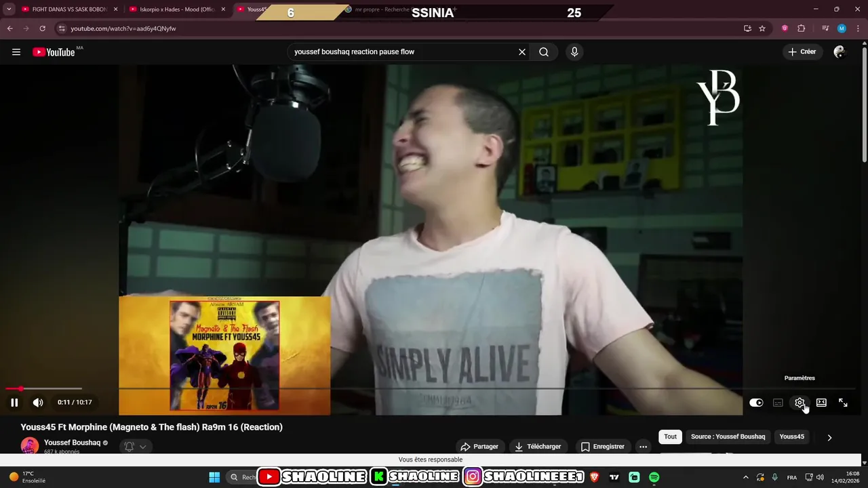Open the tab search dropdown arrow
The image size is (868, 488).
9,9
